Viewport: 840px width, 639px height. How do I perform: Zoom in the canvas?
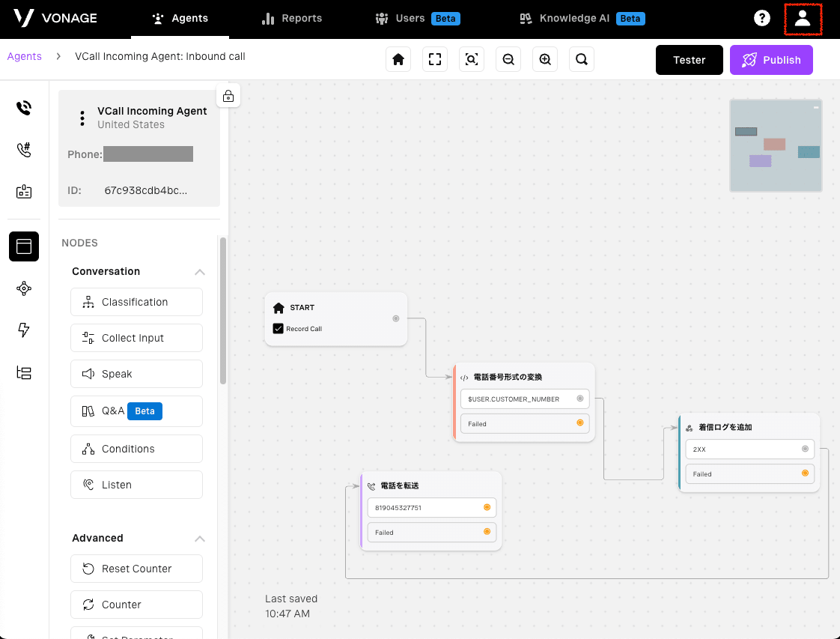click(x=545, y=59)
